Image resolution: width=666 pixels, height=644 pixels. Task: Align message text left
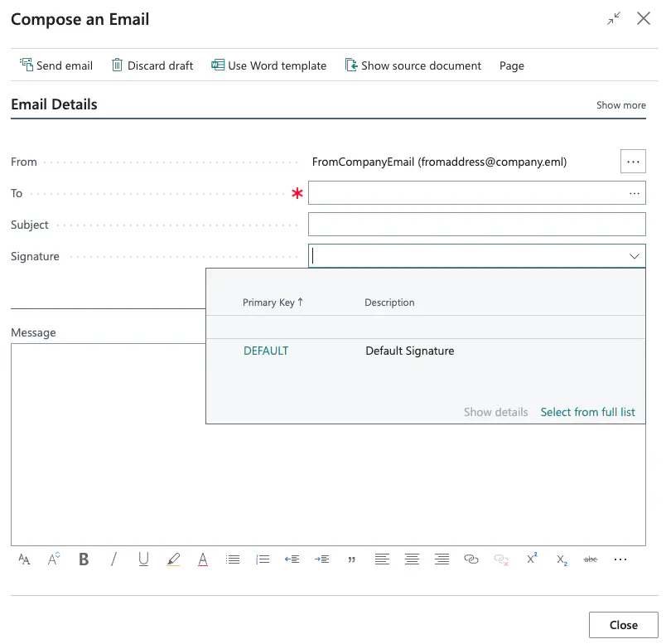click(x=382, y=559)
